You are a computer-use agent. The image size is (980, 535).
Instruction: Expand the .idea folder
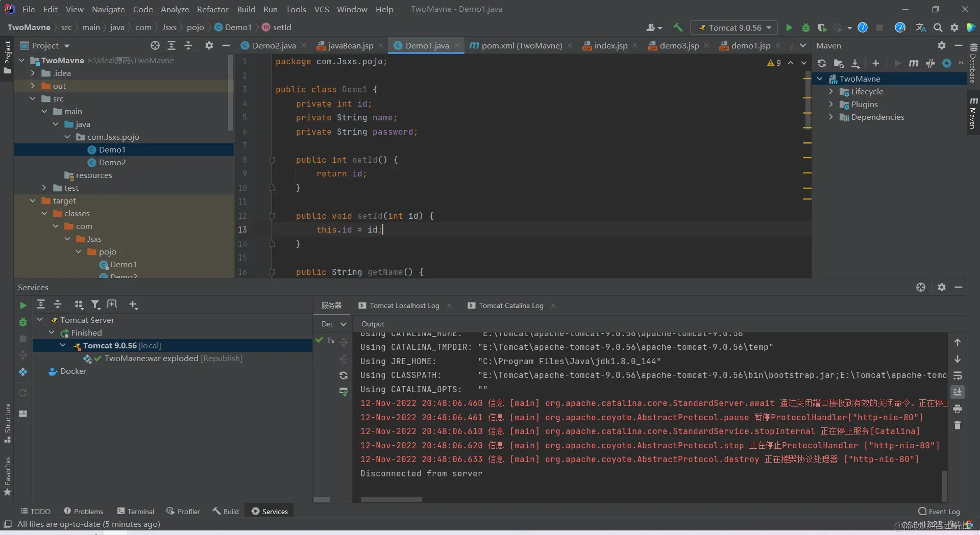tap(33, 73)
